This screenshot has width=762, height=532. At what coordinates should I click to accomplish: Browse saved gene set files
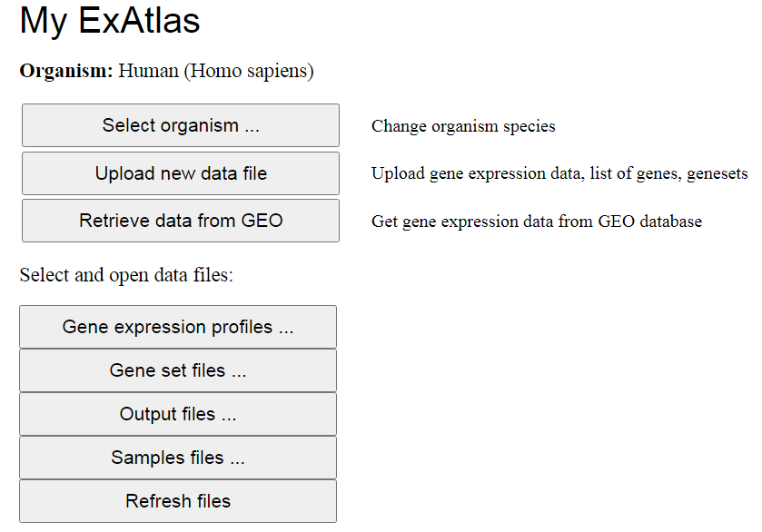[x=178, y=370]
